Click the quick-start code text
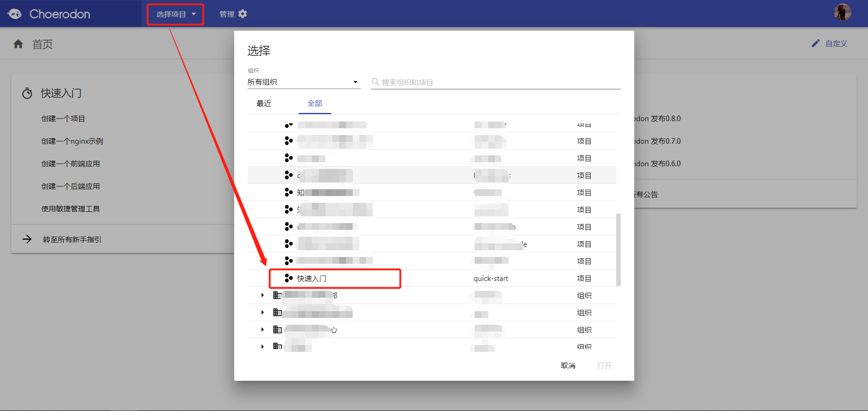The height and width of the screenshot is (411, 868). click(491, 279)
